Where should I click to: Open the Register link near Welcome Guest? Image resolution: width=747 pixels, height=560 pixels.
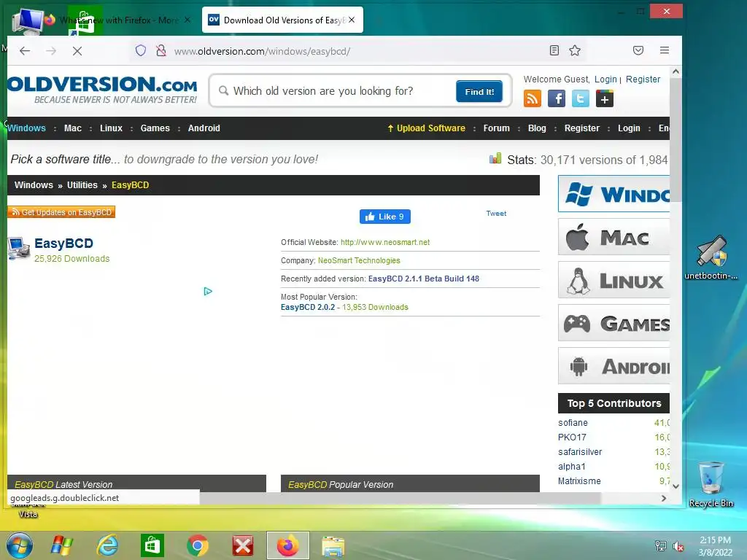tap(643, 79)
